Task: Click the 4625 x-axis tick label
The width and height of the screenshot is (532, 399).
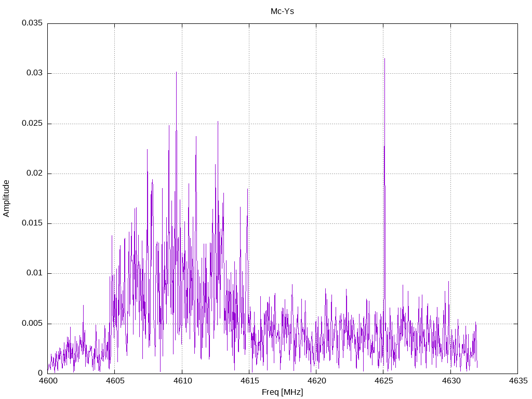Action: 383,381
